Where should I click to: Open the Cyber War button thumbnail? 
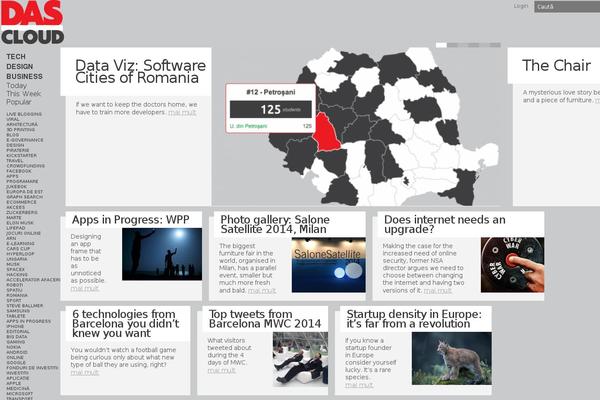[512, 265]
